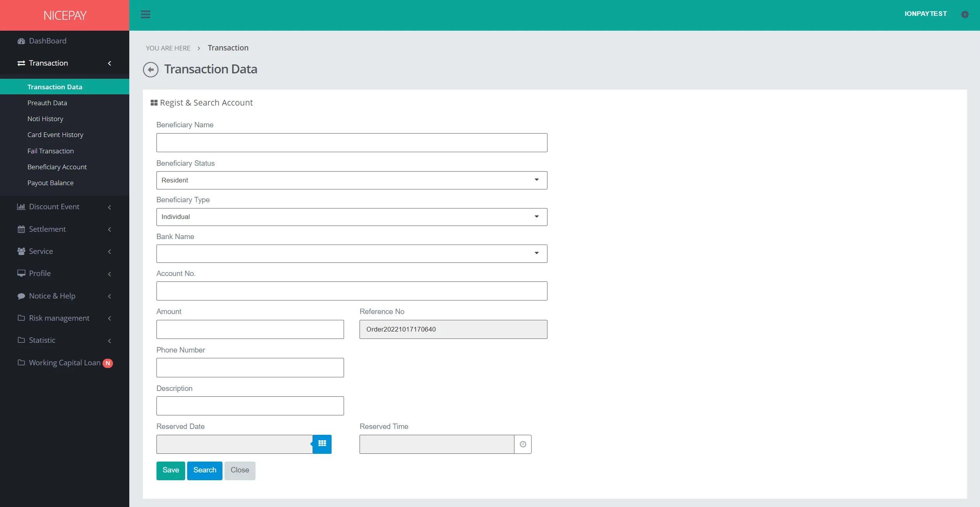Screen dimensions: 980x507
Task: Select the Beneficiary Account menu item
Action: tap(57, 166)
